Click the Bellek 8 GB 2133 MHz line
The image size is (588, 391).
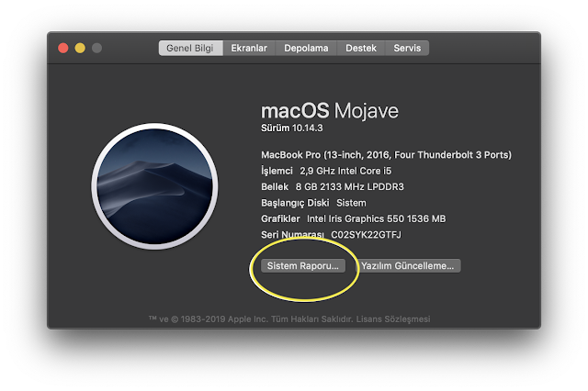click(333, 187)
